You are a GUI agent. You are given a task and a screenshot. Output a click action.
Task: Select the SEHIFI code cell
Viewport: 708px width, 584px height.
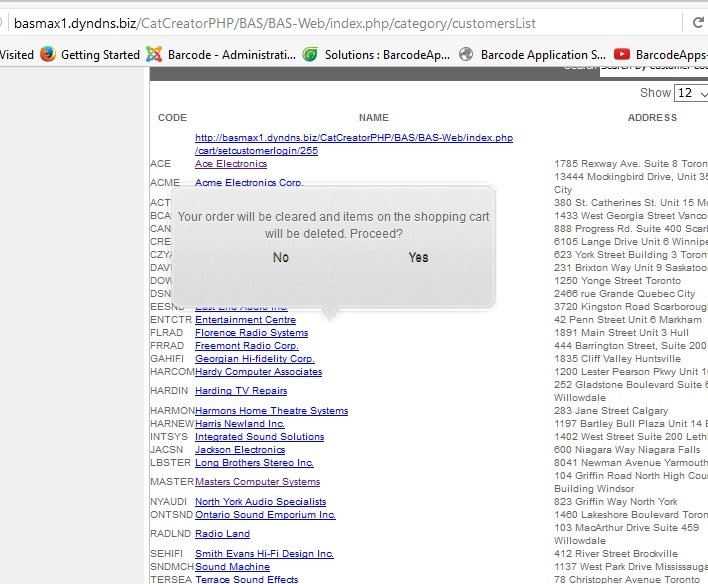tap(167, 554)
